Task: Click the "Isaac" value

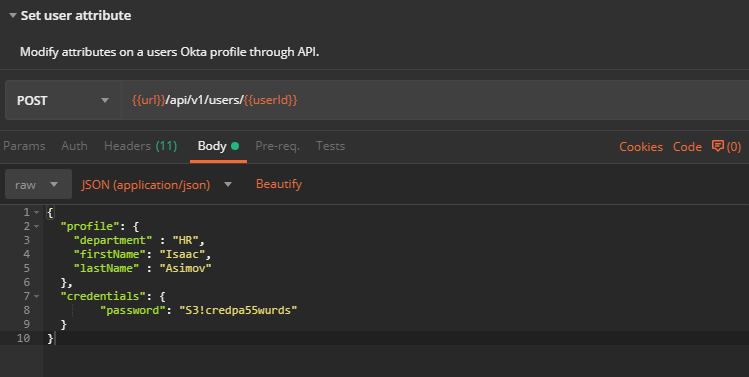Action: [182, 254]
